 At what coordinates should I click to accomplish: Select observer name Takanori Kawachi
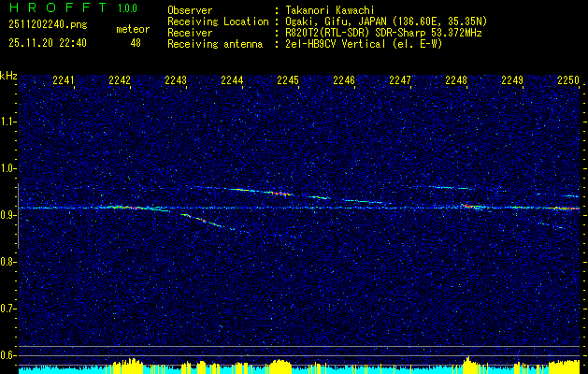[x=330, y=10]
